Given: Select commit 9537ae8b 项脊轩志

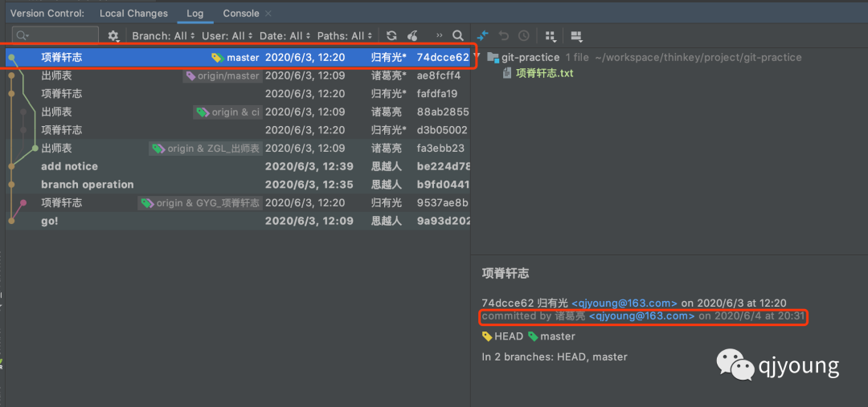Looking at the screenshot, I should (238, 203).
